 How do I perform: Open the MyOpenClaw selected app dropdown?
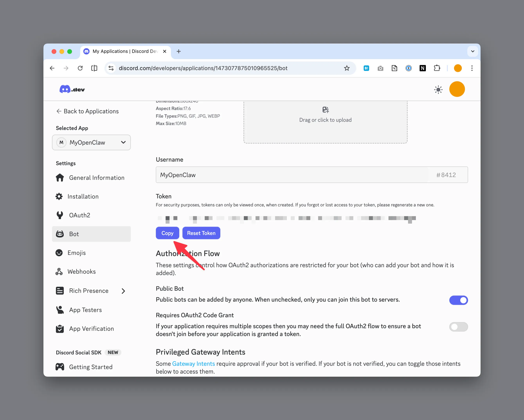[91, 142]
